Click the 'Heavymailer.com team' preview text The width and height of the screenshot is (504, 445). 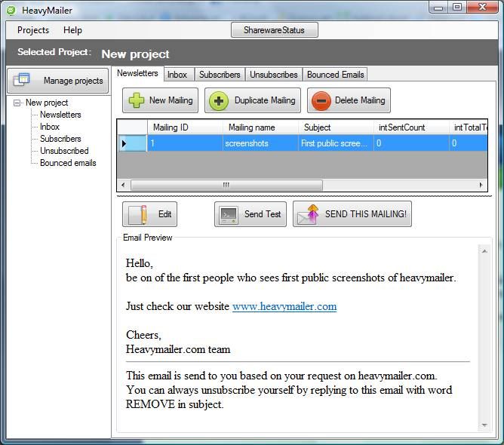coord(178,349)
